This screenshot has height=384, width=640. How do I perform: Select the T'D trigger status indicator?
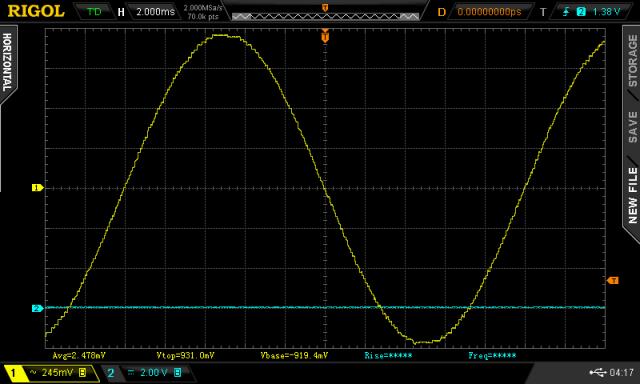[94, 11]
